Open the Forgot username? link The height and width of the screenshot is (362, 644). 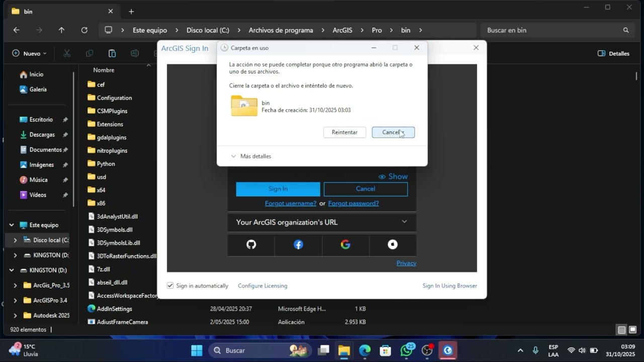coord(291,203)
